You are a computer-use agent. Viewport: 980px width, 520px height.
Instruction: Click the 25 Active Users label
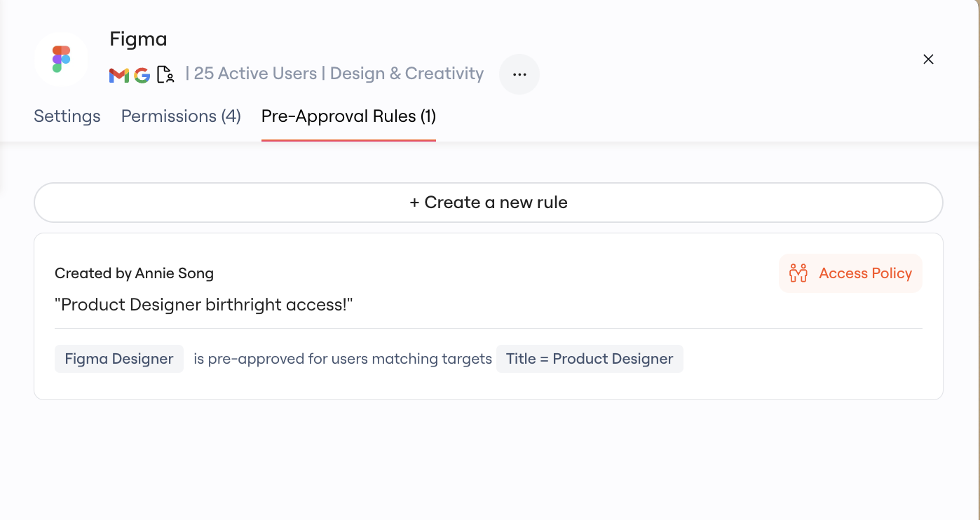click(x=255, y=74)
